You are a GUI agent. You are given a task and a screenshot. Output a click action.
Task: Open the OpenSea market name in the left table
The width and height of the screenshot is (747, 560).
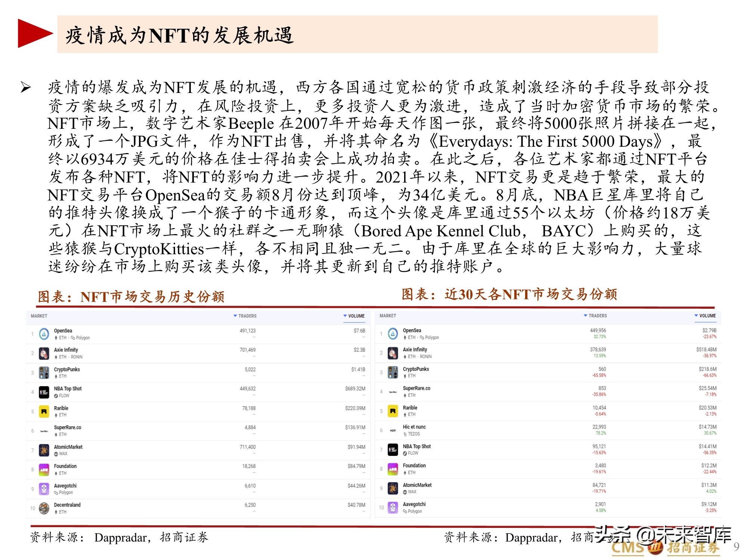click(x=63, y=330)
